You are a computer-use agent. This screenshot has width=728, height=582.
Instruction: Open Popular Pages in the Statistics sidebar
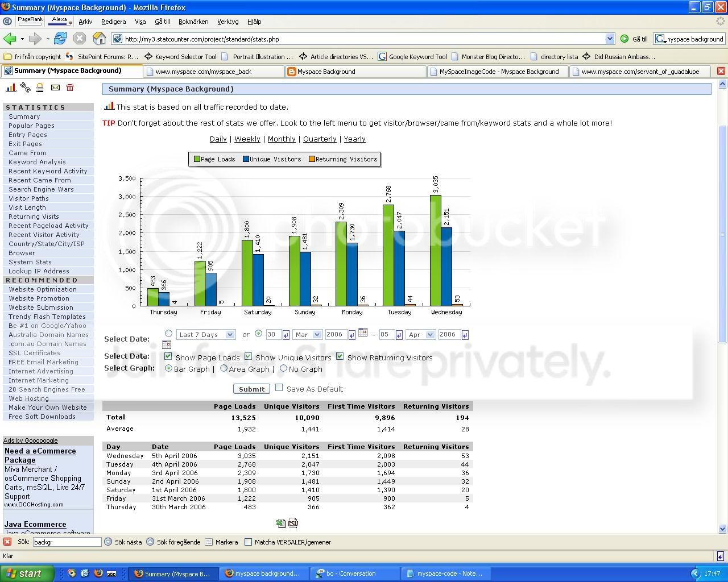pyautogui.click(x=31, y=126)
